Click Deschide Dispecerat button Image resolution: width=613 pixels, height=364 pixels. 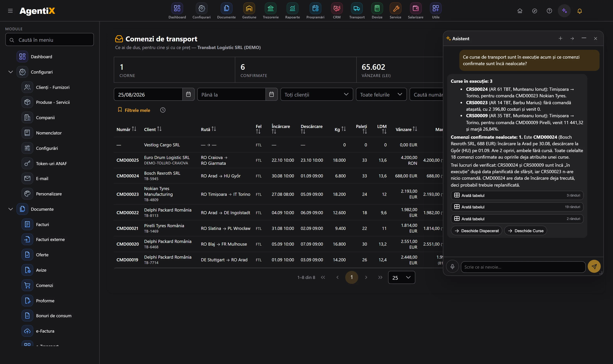[476, 231]
